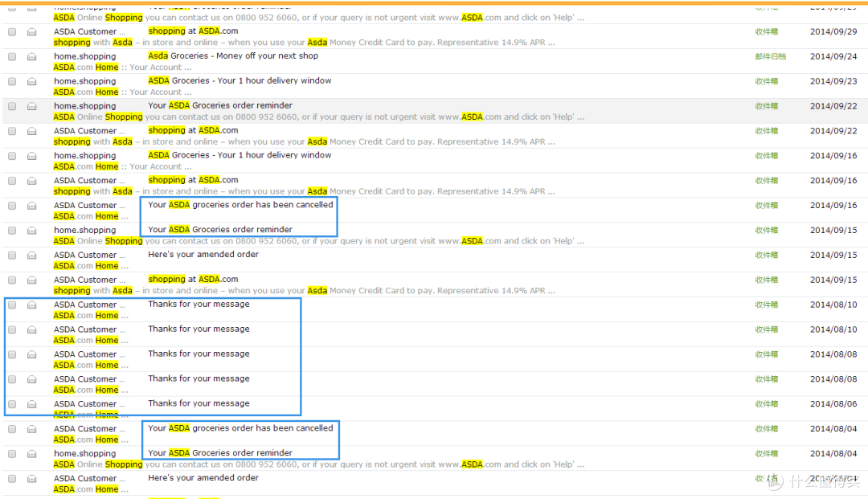868x499 pixels.
Task: Open 2014/09/16 'order has been cancelled' subject
Action: (241, 205)
